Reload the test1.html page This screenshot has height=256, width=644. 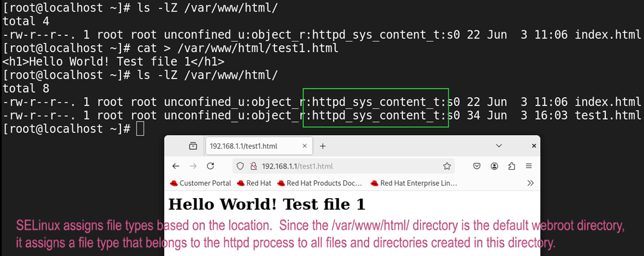pyautogui.click(x=211, y=166)
